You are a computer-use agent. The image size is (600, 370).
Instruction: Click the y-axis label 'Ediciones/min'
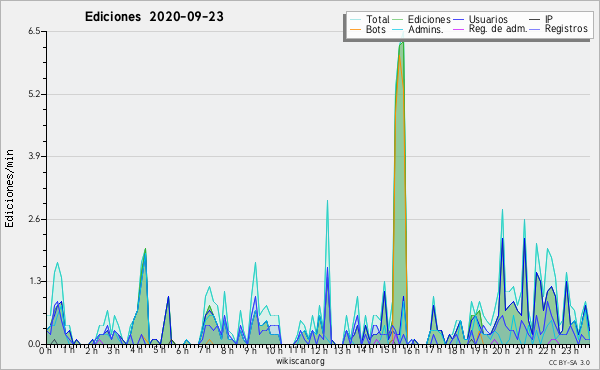click(9, 188)
